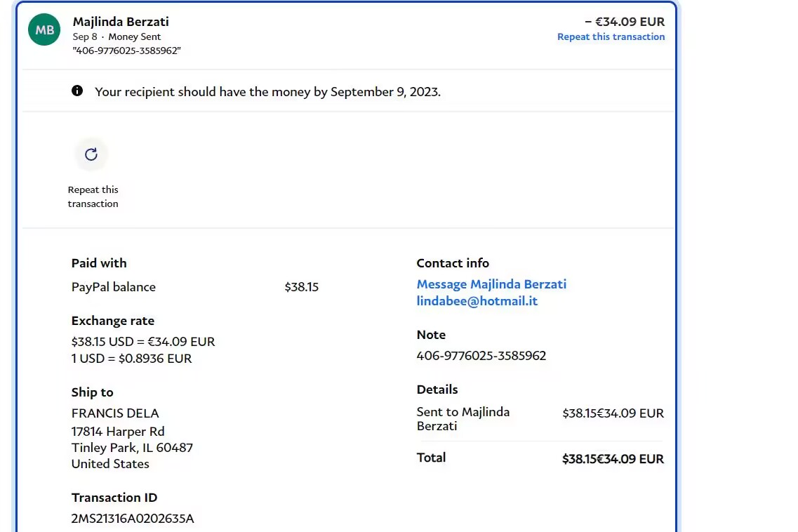Click the Sent to Majlinda Berzati detail row

point(463,419)
